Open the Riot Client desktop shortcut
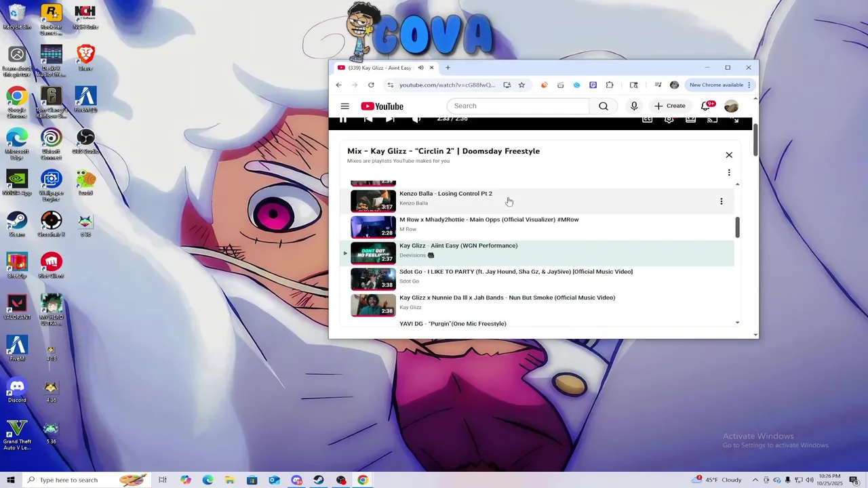 coord(52,266)
